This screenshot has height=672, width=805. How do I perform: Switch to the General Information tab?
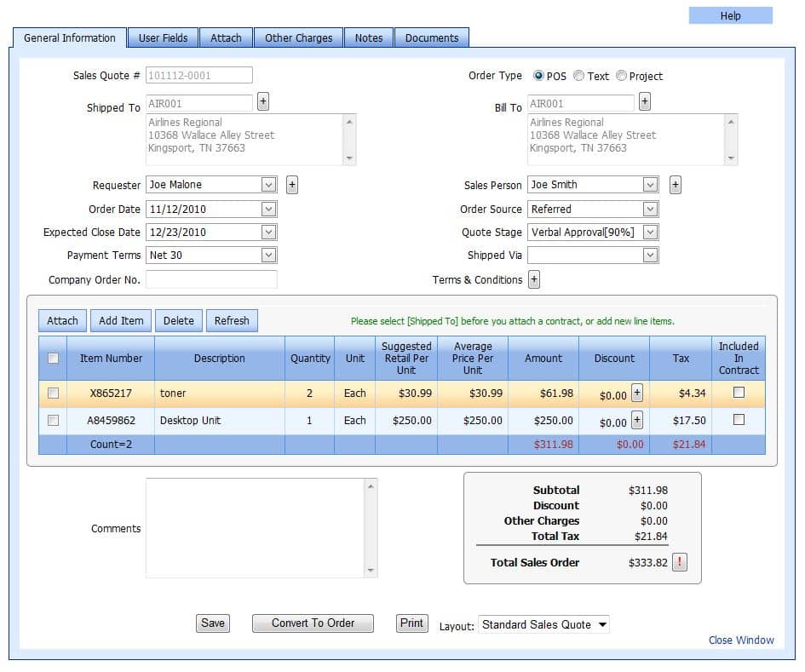click(70, 38)
